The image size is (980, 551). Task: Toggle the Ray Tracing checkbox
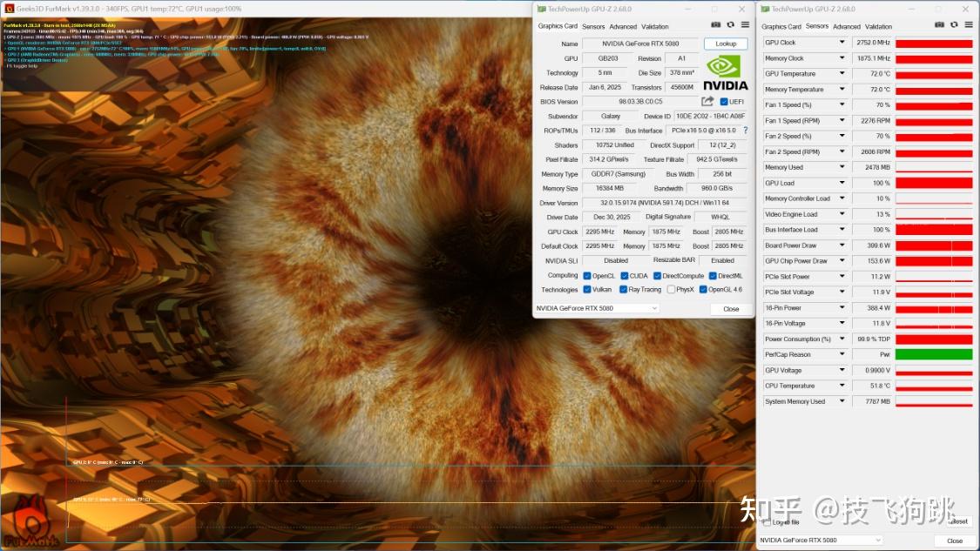point(623,289)
